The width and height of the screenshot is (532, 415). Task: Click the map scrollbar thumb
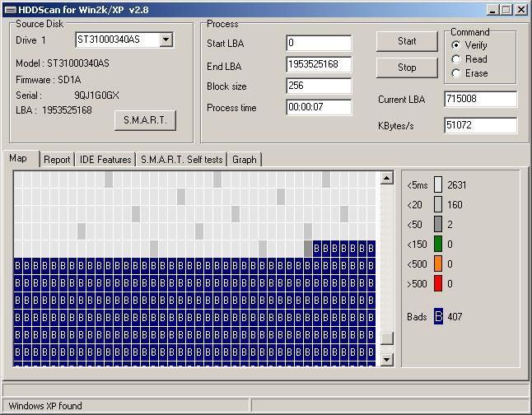(x=387, y=338)
